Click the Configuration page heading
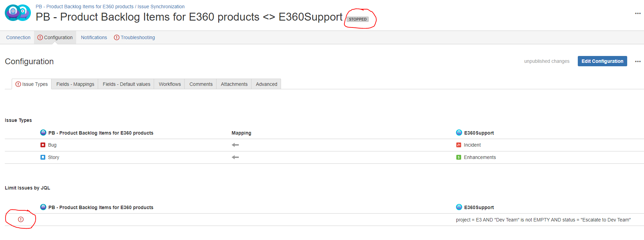Image resolution: width=644 pixels, height=240 pixels. pos(29,61)
